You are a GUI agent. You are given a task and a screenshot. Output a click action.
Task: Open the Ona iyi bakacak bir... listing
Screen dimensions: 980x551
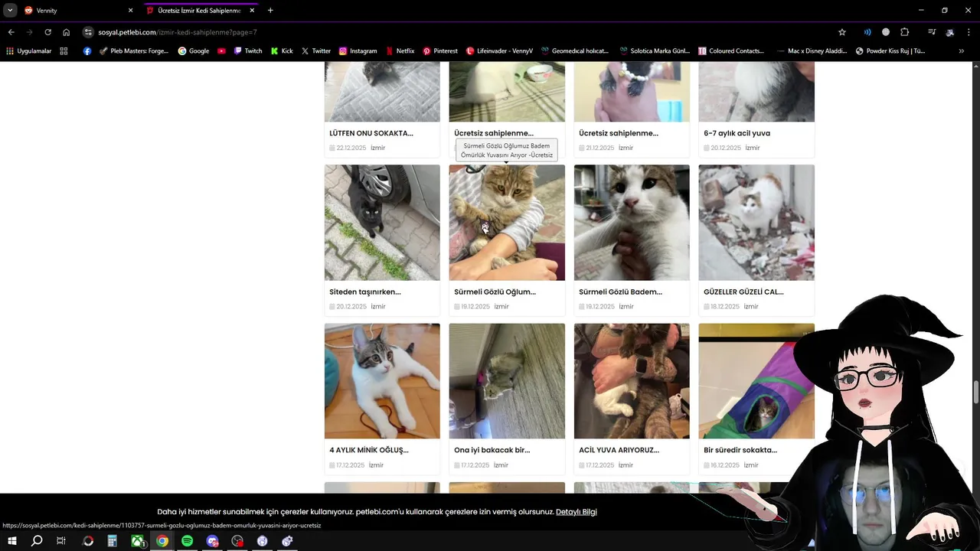tap(492, 450)
